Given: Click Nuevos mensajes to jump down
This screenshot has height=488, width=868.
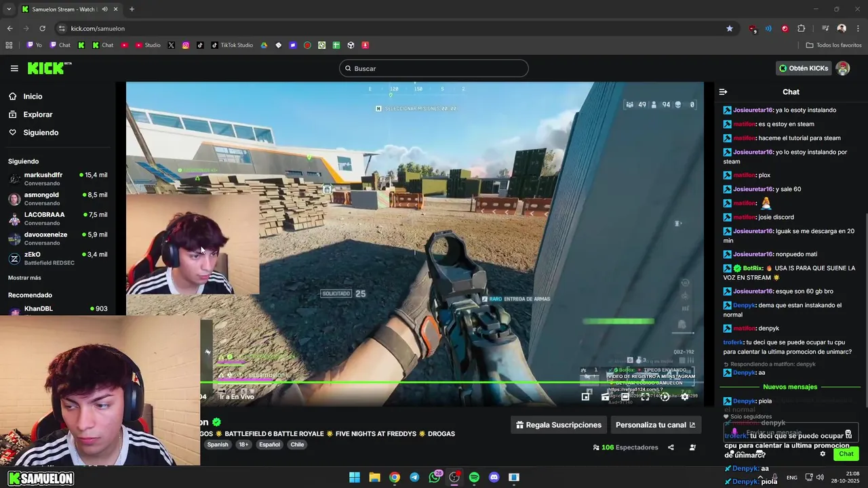Looking at the screenshot, I should [790, 387].
